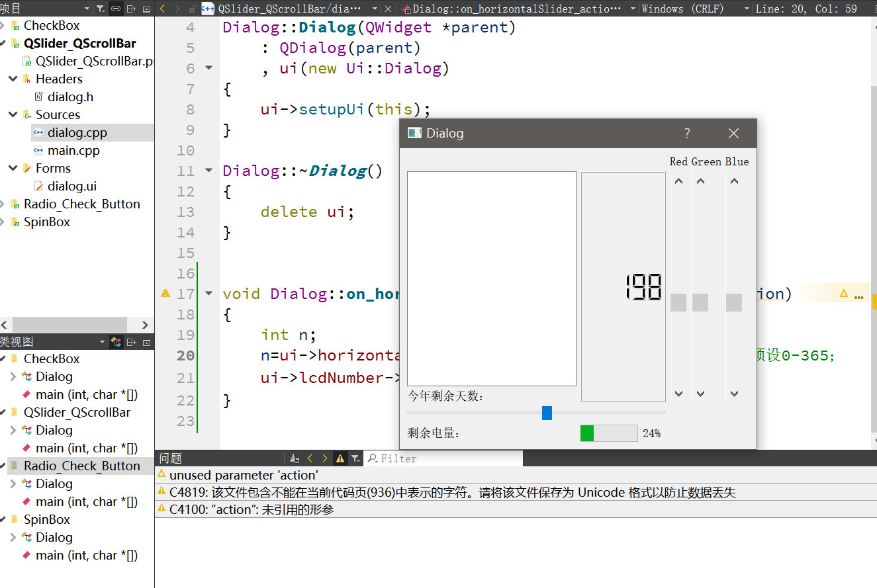This screenshot has height=588, width=877.
Task: Click the filter icon in the 项目 panel toolbar
Action: (x=100, y=9)
